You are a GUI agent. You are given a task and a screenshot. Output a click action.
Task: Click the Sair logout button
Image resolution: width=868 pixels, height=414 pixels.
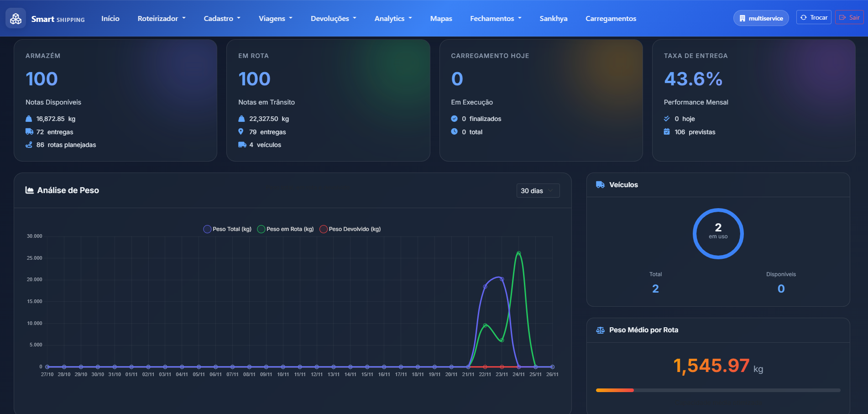click(x=849, y=17)
